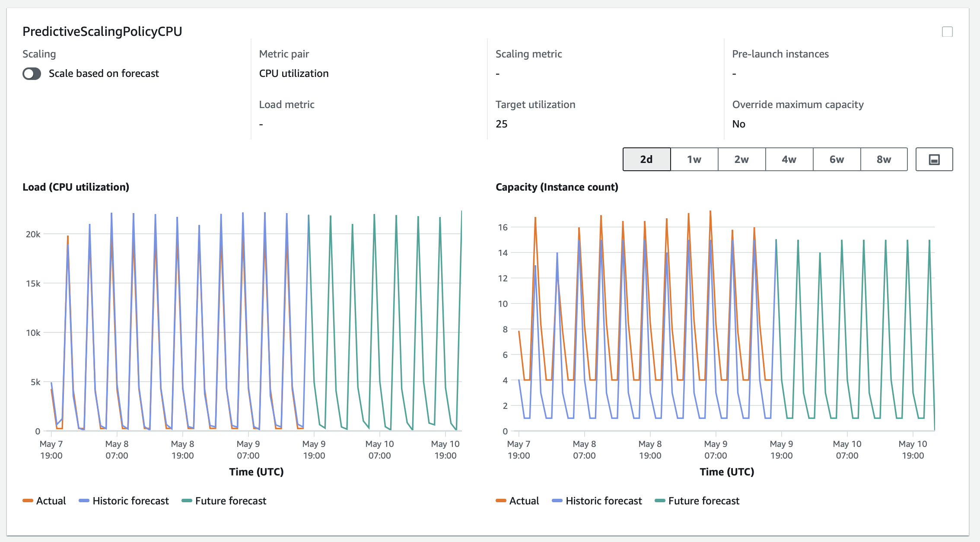Click the PredictiveScalingPolicyCPU policy title
This screenshot has height=542, width=980.
102,32
